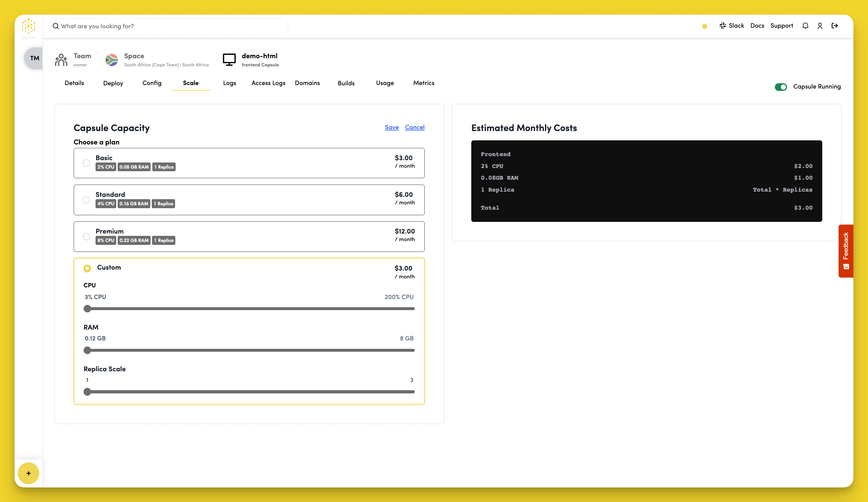The image size is (868, 502).
Task: Switch to the Metrics tab
Action: (423, 83)
